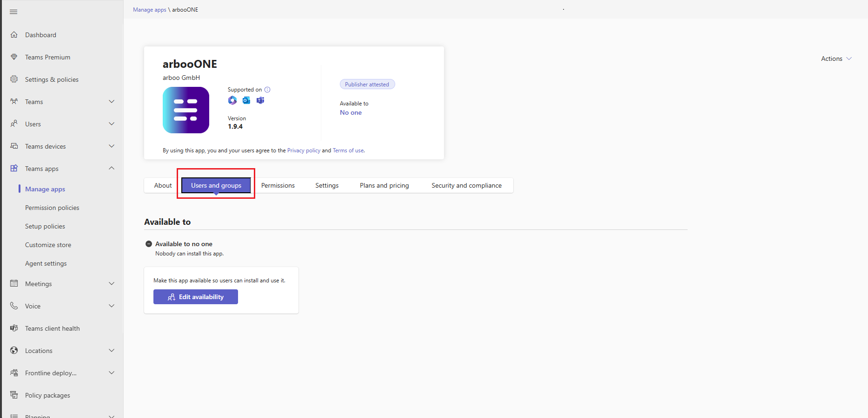
Task: Expand the Teams section chevron
Action: (112, 102)
